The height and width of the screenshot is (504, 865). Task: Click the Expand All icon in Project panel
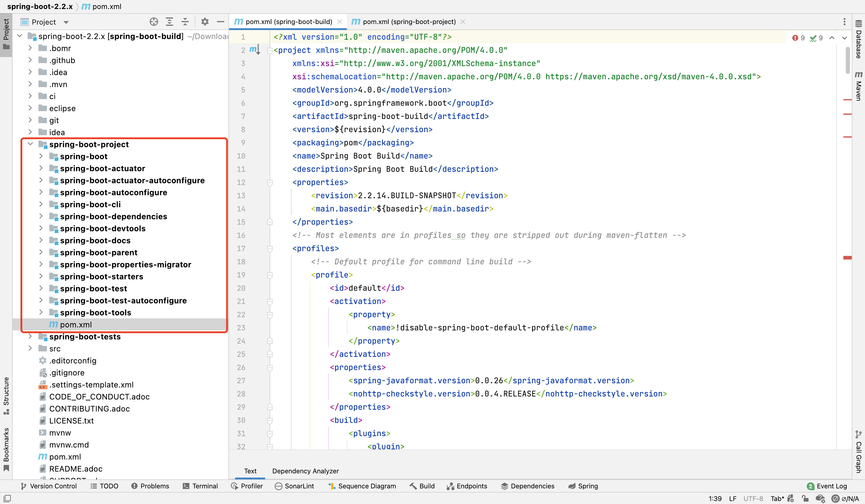(x=169, y=22)
